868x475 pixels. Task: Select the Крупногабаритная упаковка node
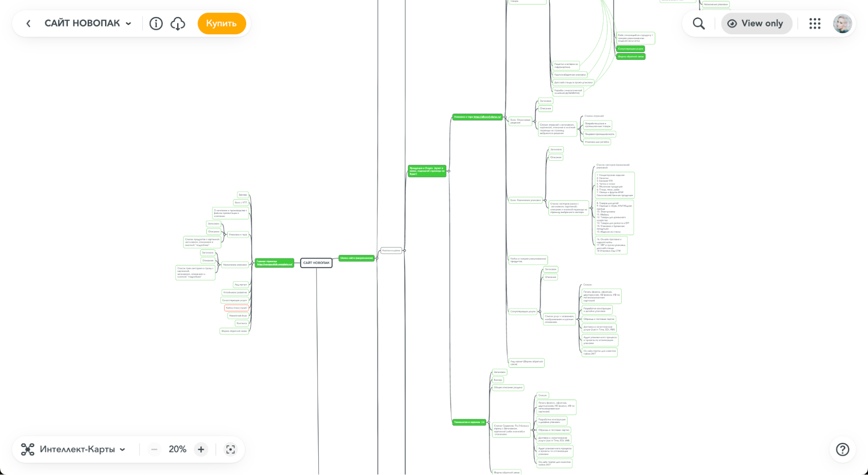570,75
